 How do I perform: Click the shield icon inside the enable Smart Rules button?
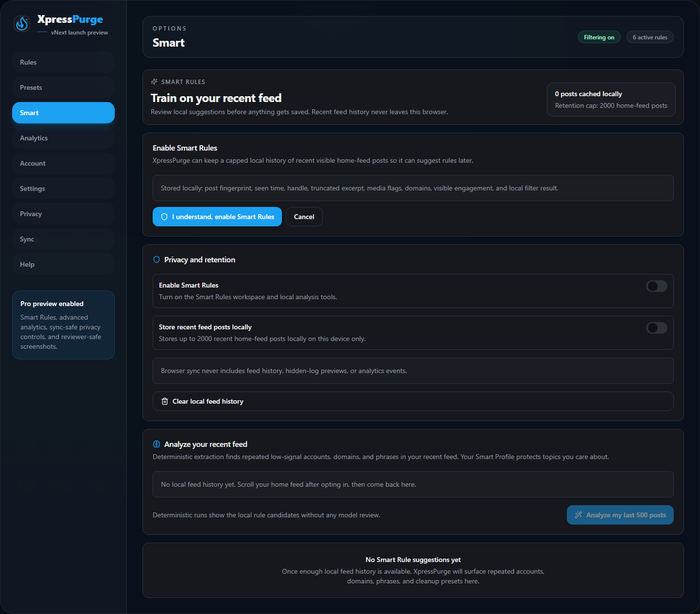point(164,217)
